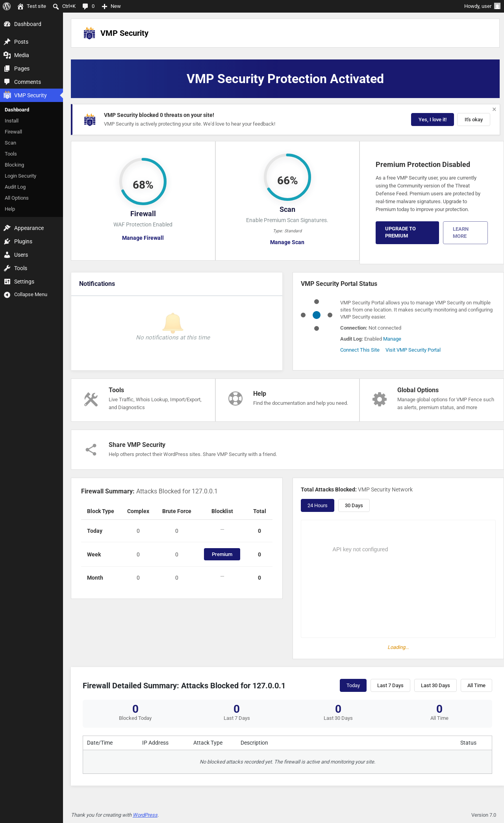Open the comments bubble in admin bar
The image size is (504, 823).
click(x=85, y=6)
